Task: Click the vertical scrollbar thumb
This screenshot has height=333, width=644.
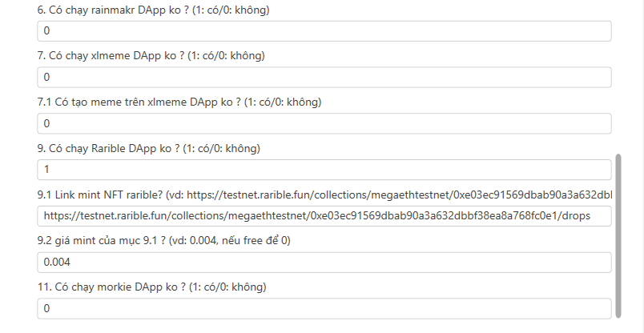Action: 618,235
